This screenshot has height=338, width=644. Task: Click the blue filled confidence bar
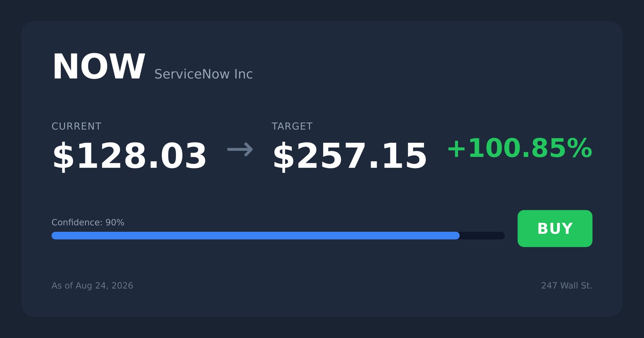click(x=256, y=236)
